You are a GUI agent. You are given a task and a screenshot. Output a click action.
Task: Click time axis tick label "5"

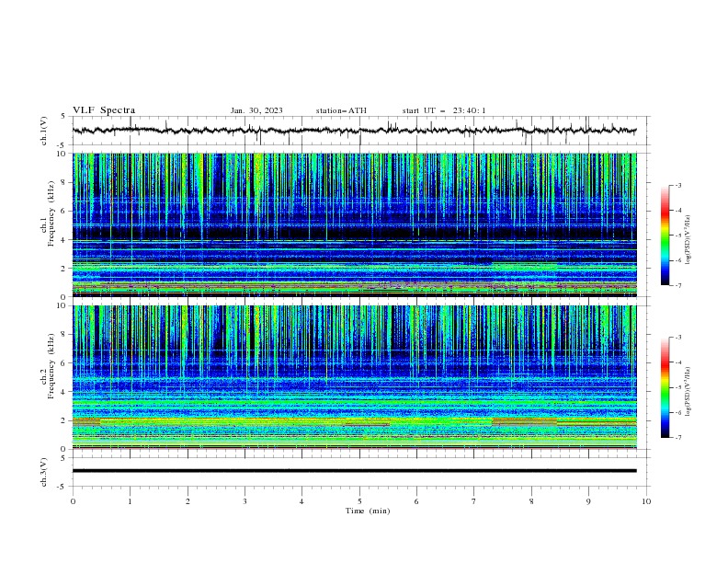[x=359, y=501]
